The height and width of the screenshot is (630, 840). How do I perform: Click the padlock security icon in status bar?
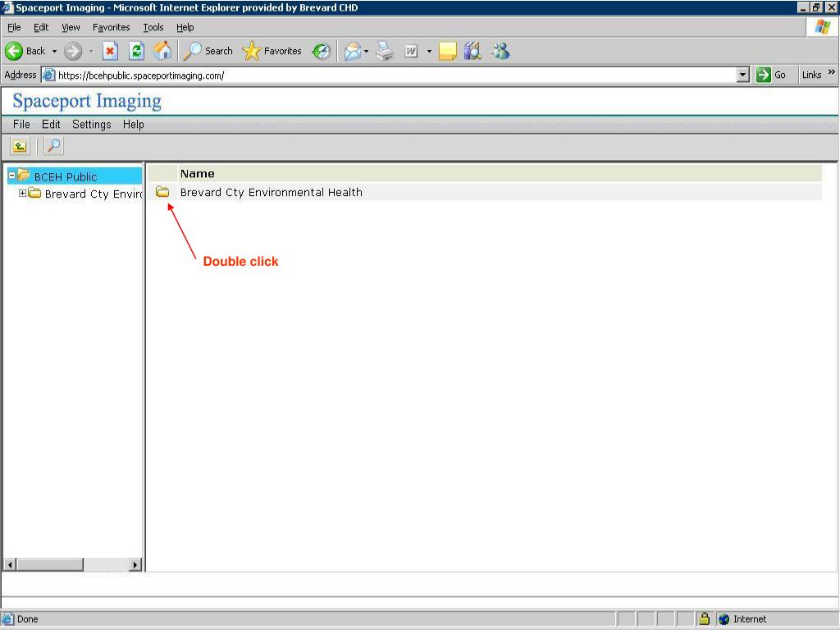705,619
